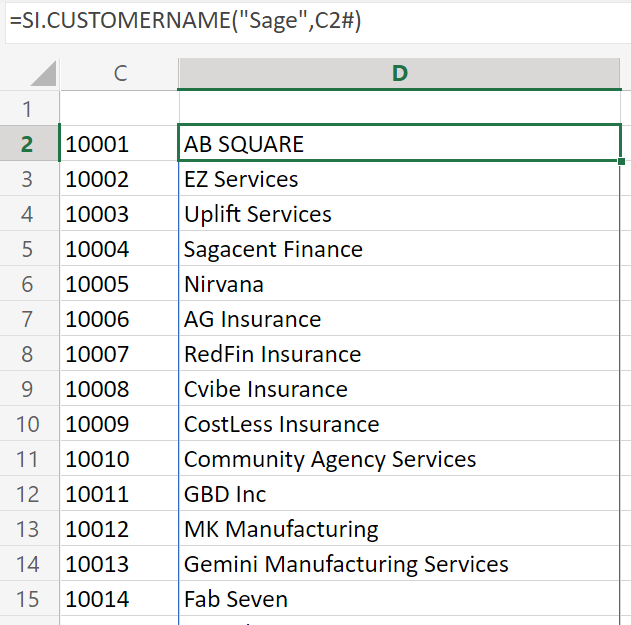Image resolution: width=631 pixels, height=625 pixels.
Task: Click cell with ID 10011
Action: pyautogui.click(x=120, y=494)
